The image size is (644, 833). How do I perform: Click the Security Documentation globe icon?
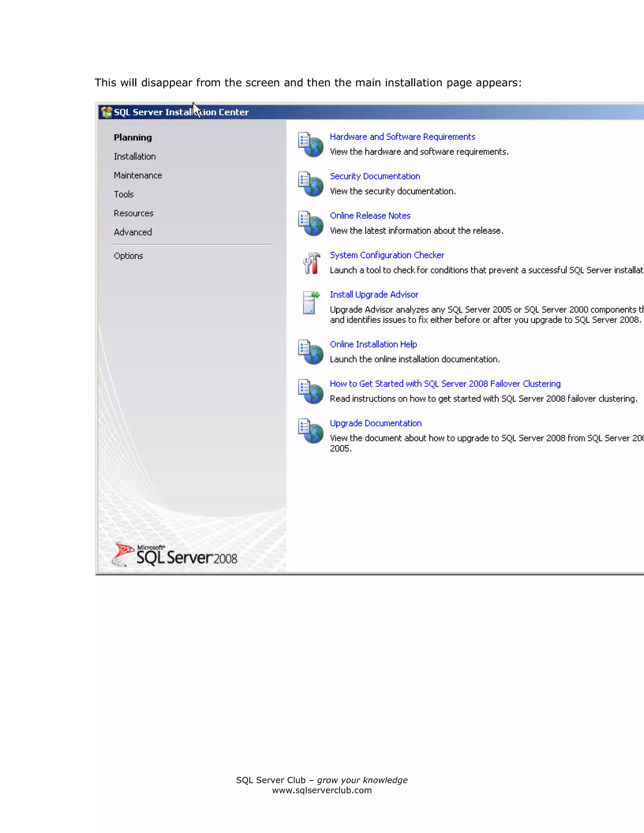tap(311, 184)
